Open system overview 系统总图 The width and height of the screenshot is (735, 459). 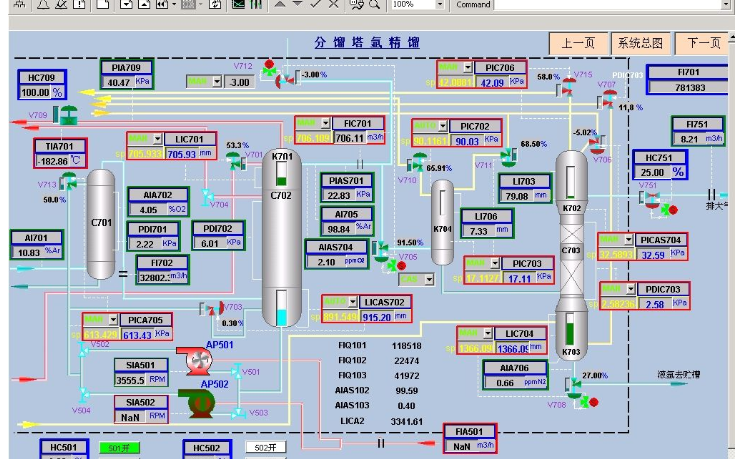(x=640, y=44)
